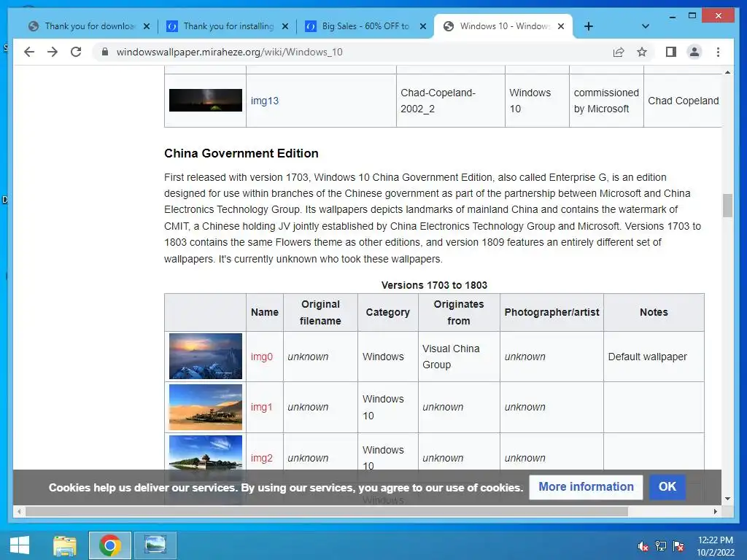Open a new browser tab
This screenshot has width=747, height=560.
point(589,26)
